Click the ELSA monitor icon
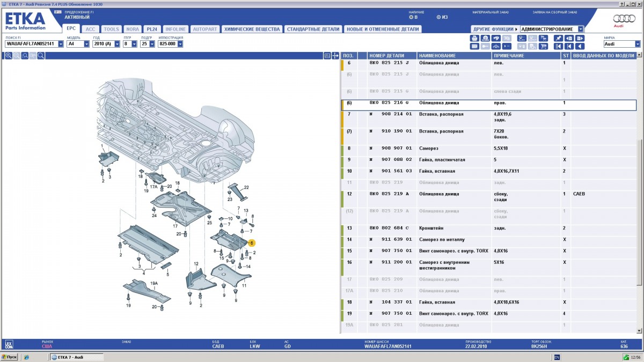The height and width of the screenshot is (362, 644). pos(522,38)
